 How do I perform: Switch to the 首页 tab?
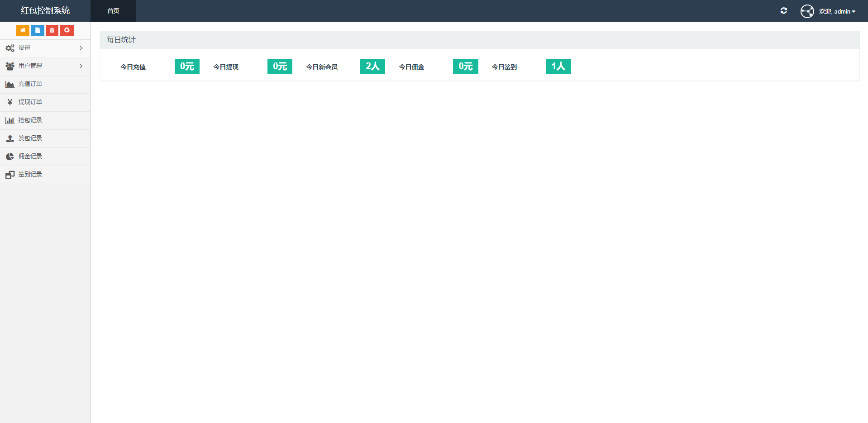click(x=113, y=11)
